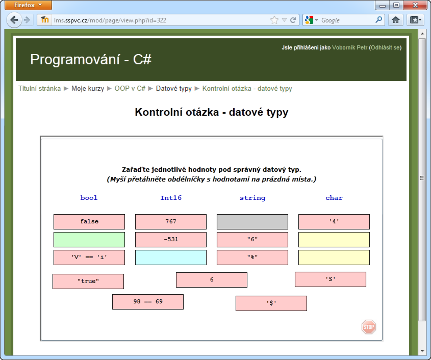Click the Int16 column heading

click(171, 198)
